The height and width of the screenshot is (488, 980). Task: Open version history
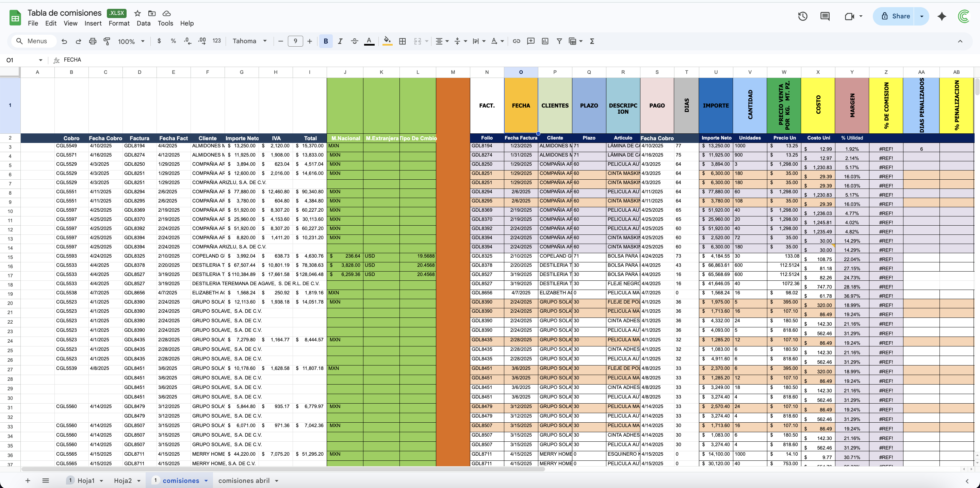pyautogui.click(x=803, y=16)
